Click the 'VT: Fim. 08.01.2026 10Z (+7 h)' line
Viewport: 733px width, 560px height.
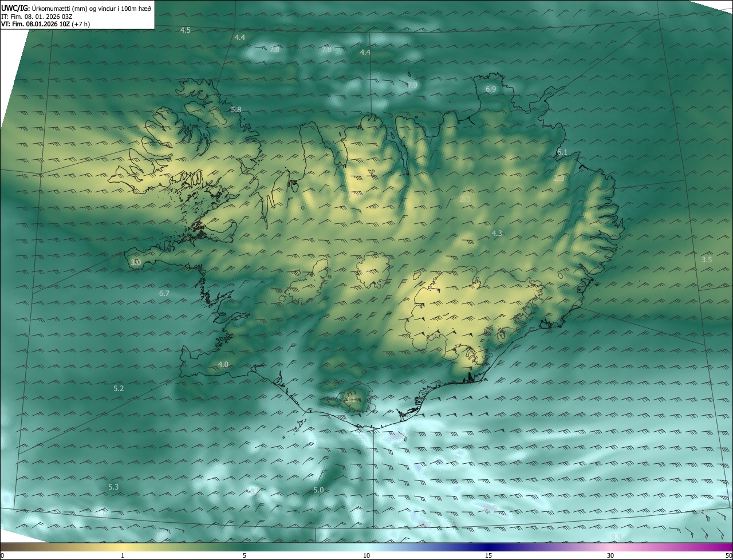click(x=45, y=24)
